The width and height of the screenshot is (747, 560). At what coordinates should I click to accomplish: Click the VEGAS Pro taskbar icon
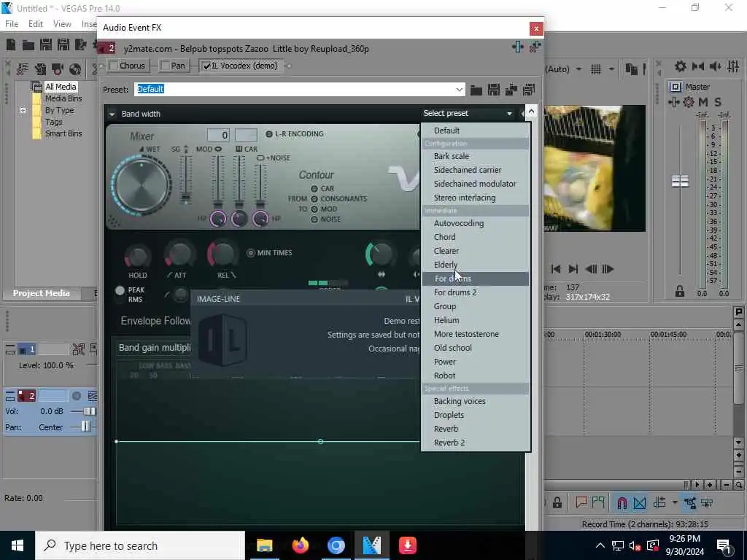[372, 545]
